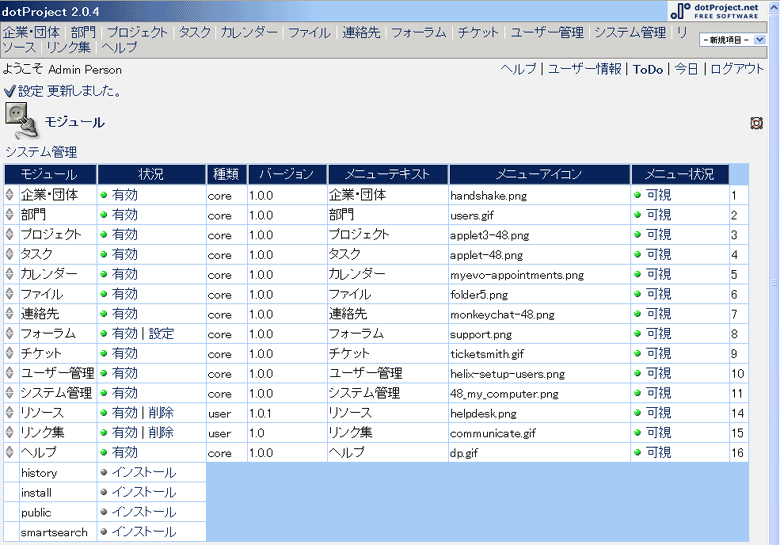This screenshot has height=545, width=780.
Task: Open システム管理 in top navigation
Action: [x=630, y=32]
